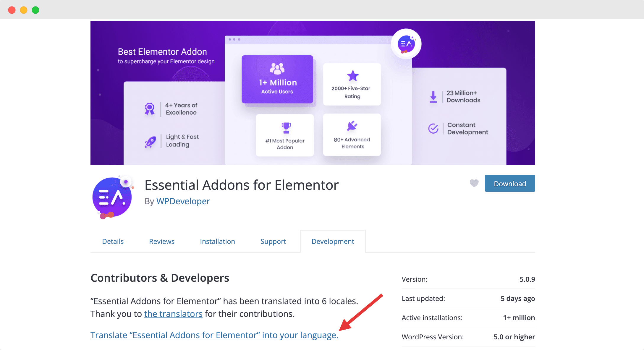Click the download arrow icon for 23 Million+ Downloads
This screenshot has height=350, width=644.
pos(433,97)
